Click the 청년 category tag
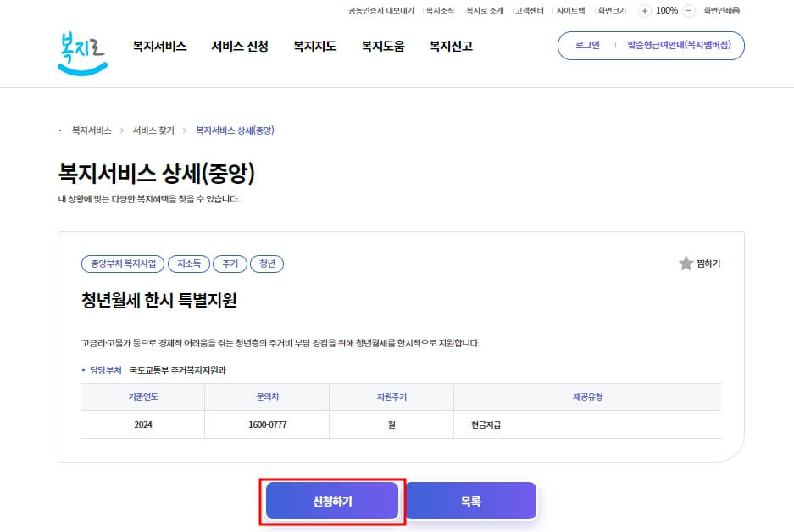The width and height of the screenshot is (794, 532). pos(268,263)
